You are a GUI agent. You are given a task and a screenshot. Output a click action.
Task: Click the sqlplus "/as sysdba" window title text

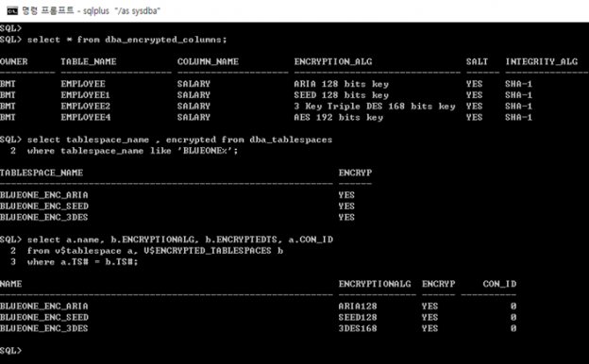[x=122, y=11]
